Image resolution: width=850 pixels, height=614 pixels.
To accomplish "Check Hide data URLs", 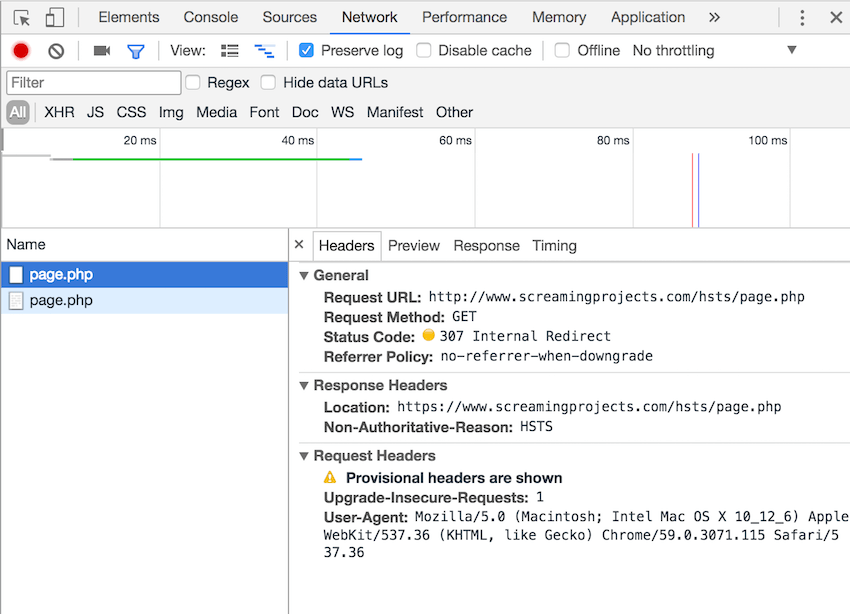I will coord(268,82).
